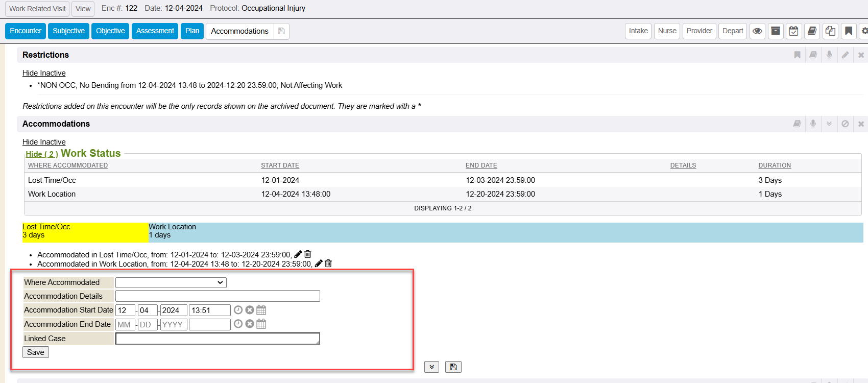Toggle Hide Inactive under Restrictions
Screen dimensions: 868x383
(44, 73)
